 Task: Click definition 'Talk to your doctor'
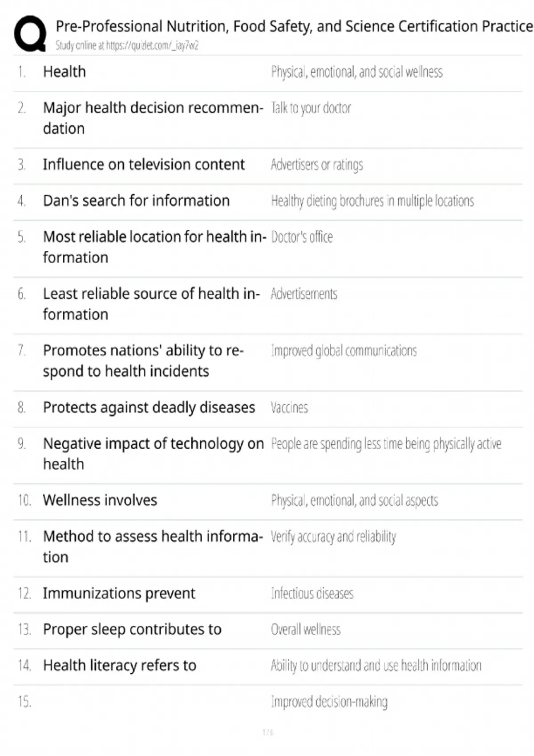311,108
